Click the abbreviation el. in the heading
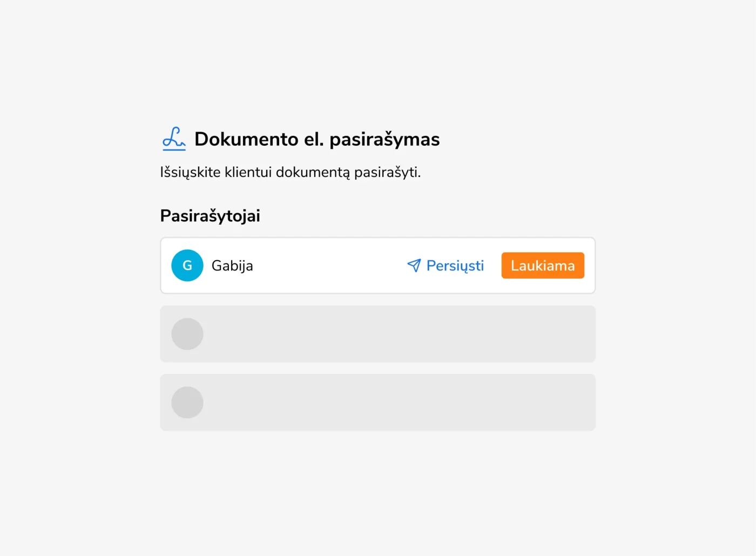The height and width of the screenshot is (556, 756). click(x=314, y=139)
